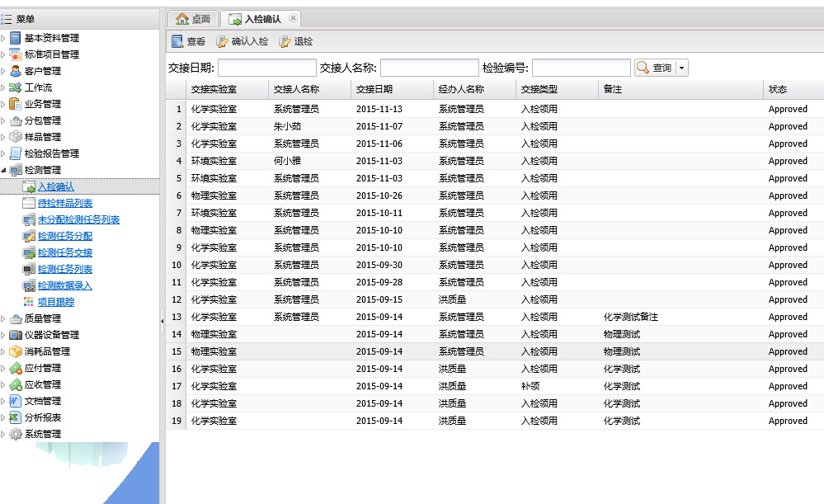Image resolution: width=824 pixels, height=504 pixels.
Task: Expand the 质量管理 tree node
Action: (3, 318)
